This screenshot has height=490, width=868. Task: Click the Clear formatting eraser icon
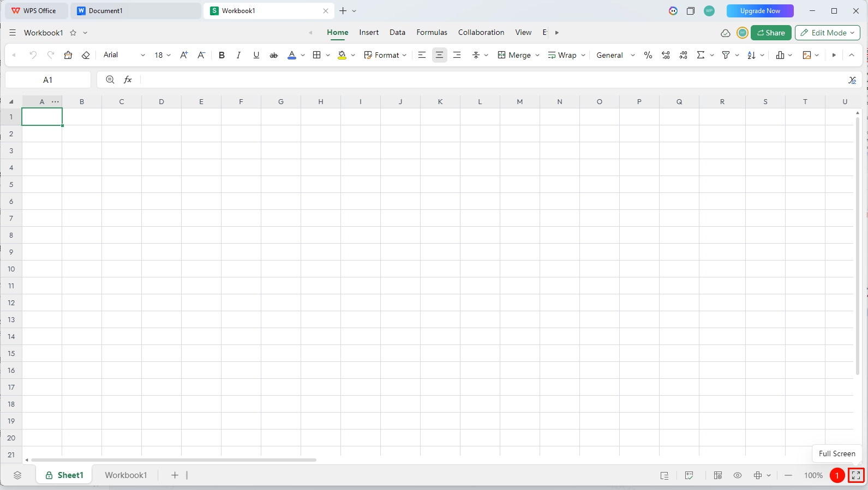click(86, 55)
